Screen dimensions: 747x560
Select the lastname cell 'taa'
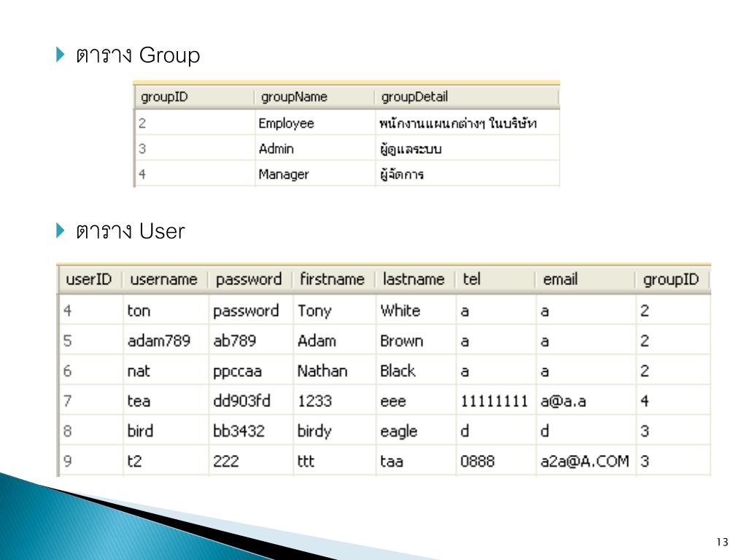point(416,461)
